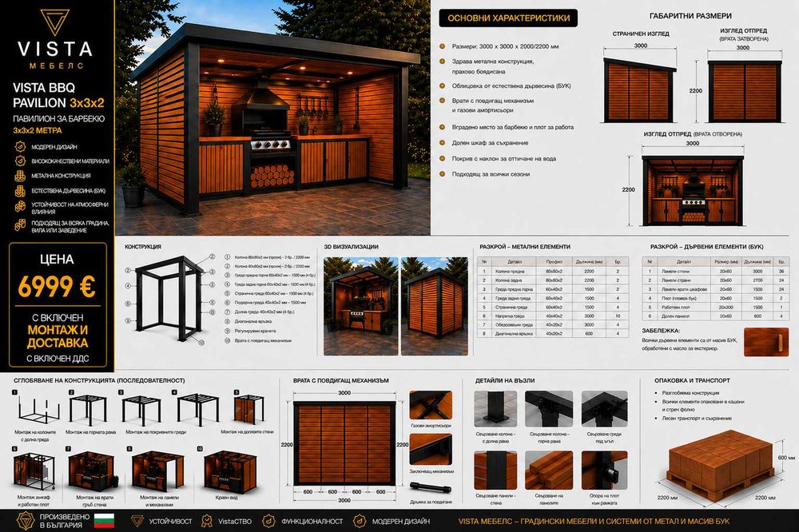Click number marker 10 beside "Врата с повдигащ механизъм"
The height and width of the screenshot is (532, 799).
[227, 340]
